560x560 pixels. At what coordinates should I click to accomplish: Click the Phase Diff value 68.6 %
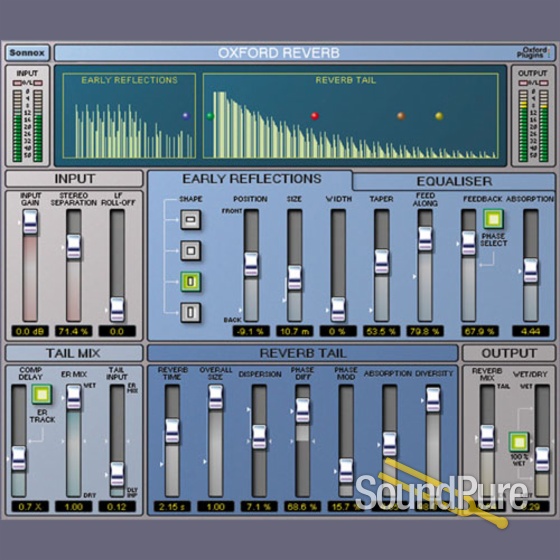(302, 506)
